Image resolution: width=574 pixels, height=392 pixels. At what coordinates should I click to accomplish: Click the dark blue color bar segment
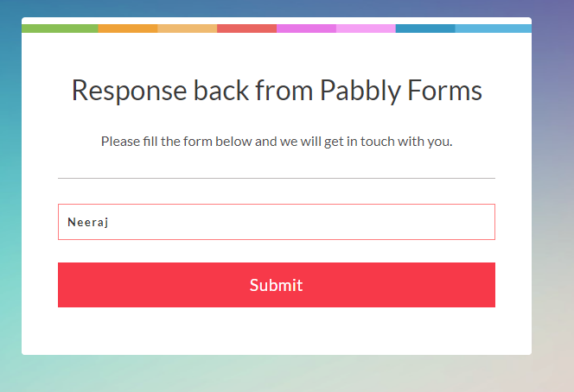[425, 28]
